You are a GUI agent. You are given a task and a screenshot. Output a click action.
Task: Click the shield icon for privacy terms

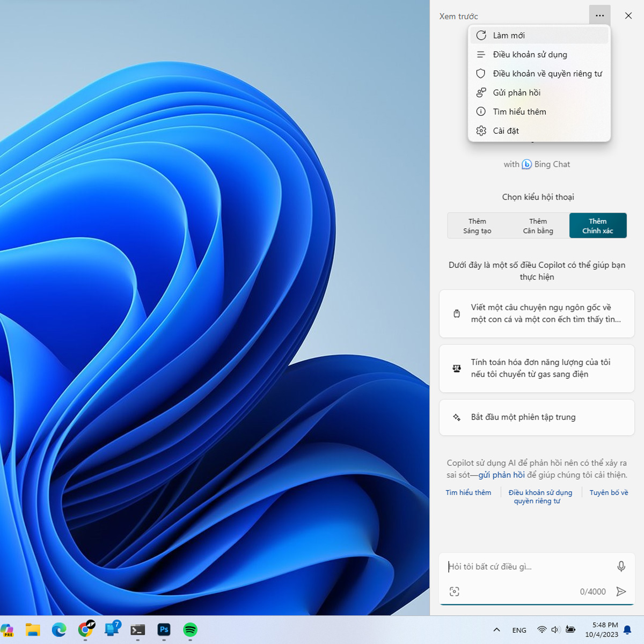coord(481,74)
